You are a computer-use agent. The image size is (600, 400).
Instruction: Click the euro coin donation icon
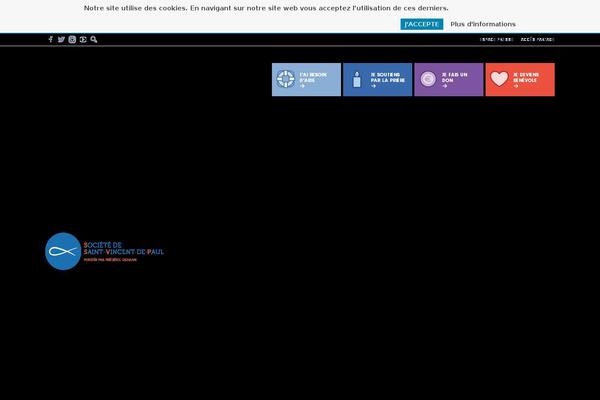point(428,79)
